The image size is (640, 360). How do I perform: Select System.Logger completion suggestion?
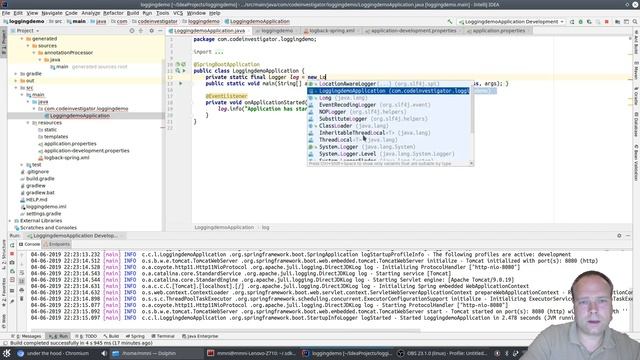[x=389, y=147]
